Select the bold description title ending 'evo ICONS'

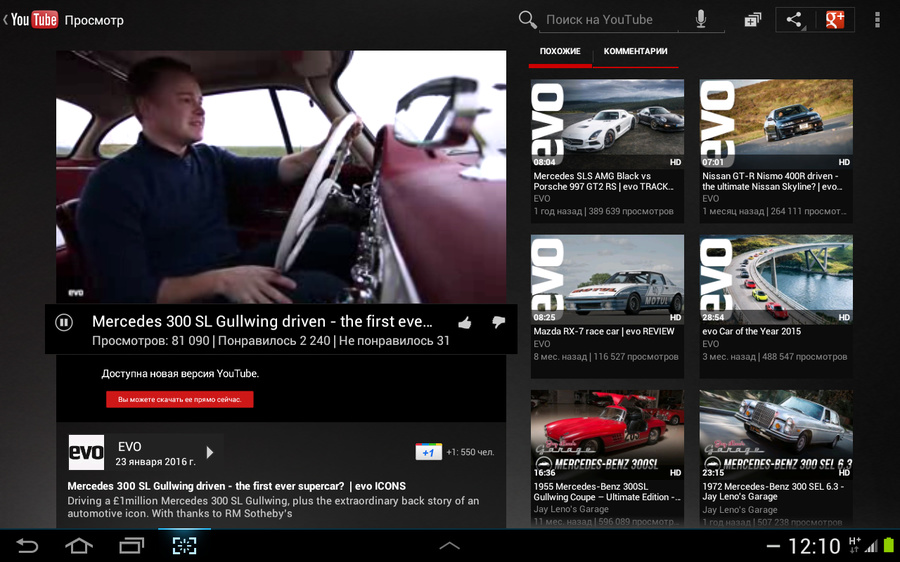pos(236,486)
